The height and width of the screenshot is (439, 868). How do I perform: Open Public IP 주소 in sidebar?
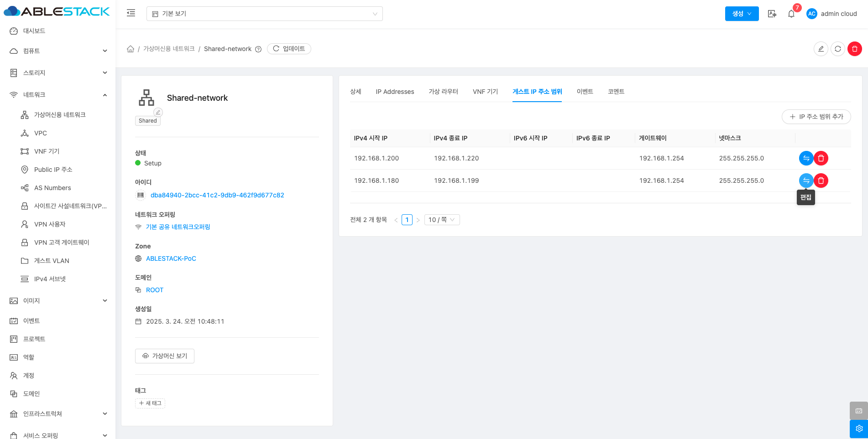tap(53, 170)
